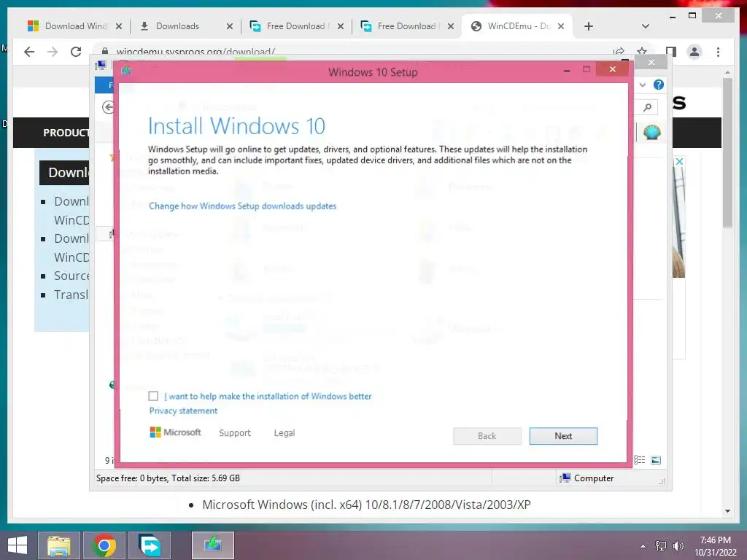Click the Windows 10 Setup title bar icon

pyautogui.click(x=126, y=71)
